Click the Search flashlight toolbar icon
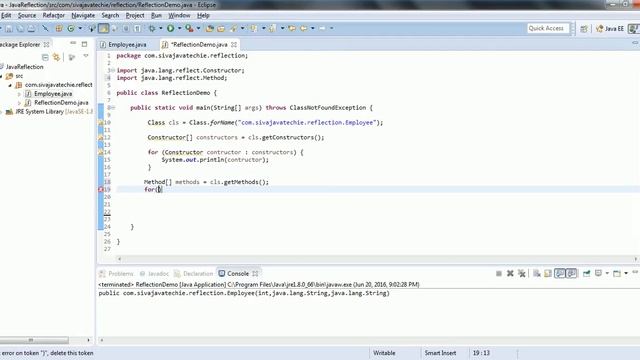Viewport: 640px width, 360px height. (x=234, y=28)
